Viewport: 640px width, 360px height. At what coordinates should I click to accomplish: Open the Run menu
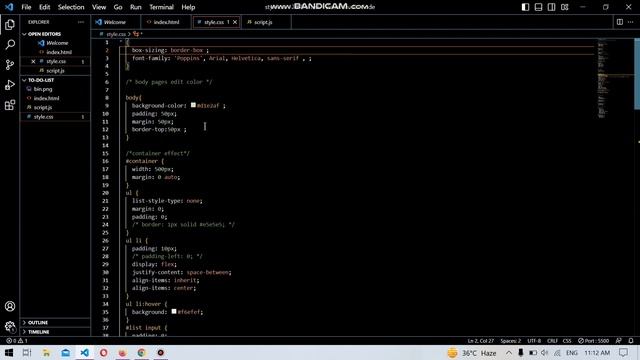click(136, 7)
